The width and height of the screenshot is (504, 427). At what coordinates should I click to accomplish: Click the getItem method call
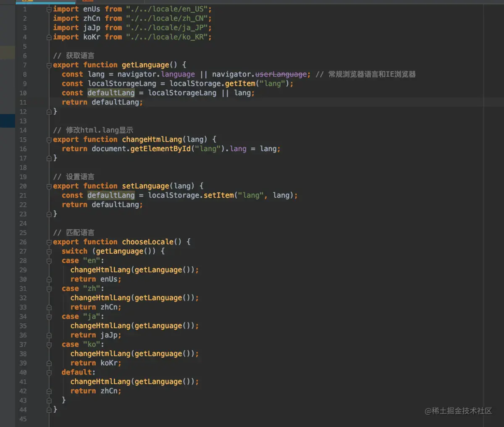point(240,84)
